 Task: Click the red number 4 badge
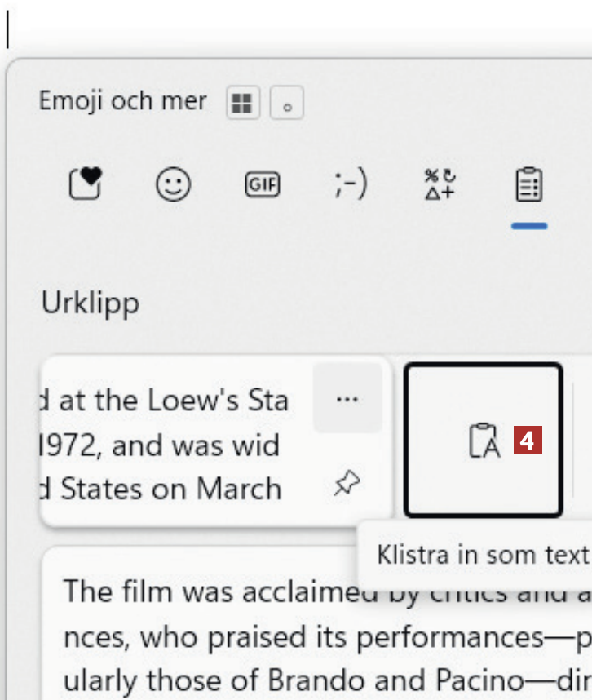tap(528, 441)
